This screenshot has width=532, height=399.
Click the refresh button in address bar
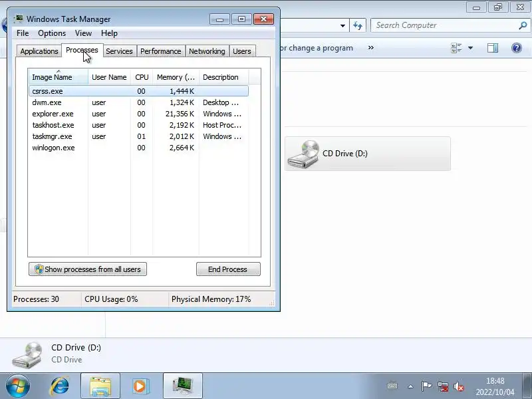(x=358, y=25)
